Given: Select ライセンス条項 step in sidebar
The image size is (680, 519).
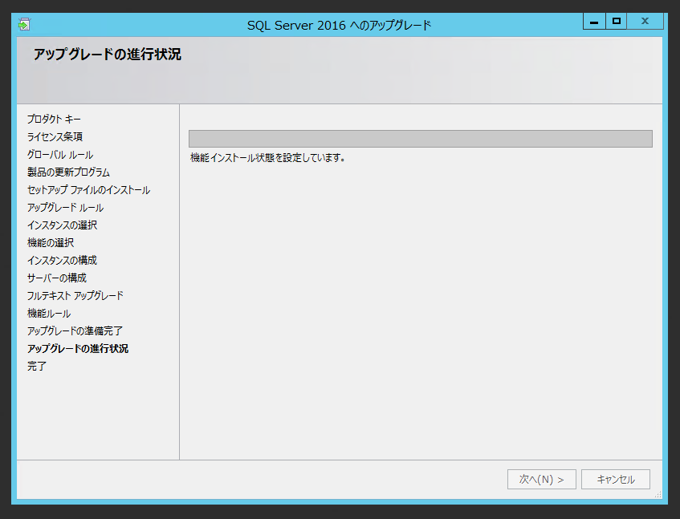Looking at the screenshot, I should pyautogui.click(x=55, y=137).
